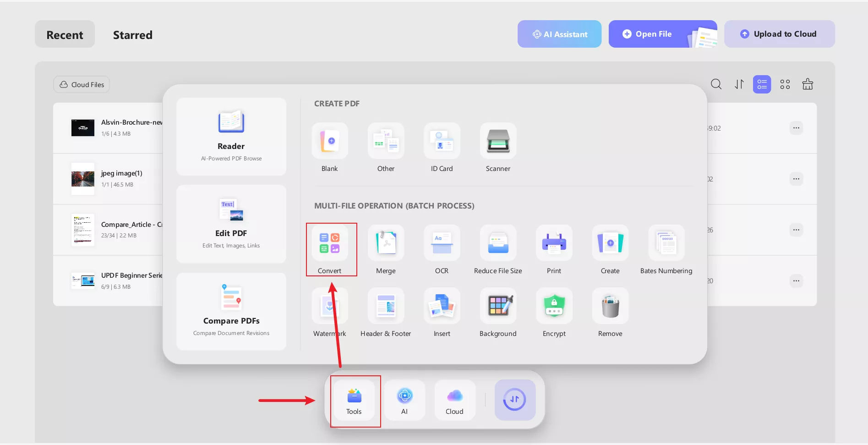Open more options for jpeg image(1) file
This screenshot has width=868, height=445.
coord(796,179)
